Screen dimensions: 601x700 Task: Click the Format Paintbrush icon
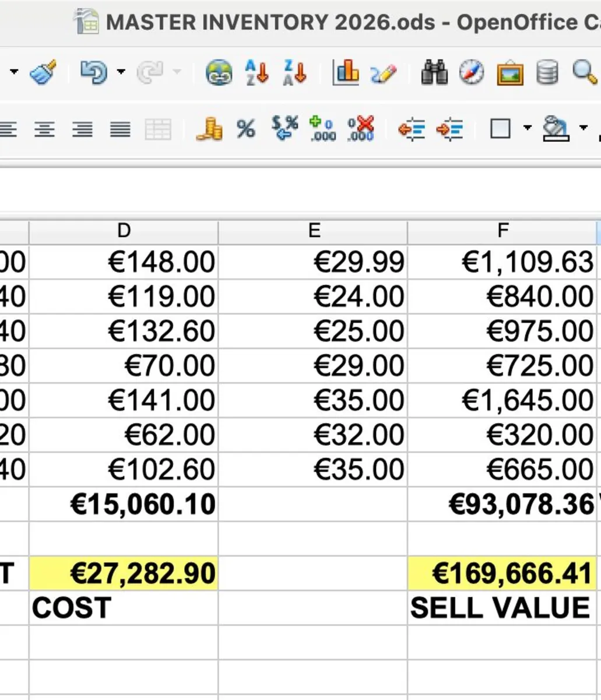point(43,73)
